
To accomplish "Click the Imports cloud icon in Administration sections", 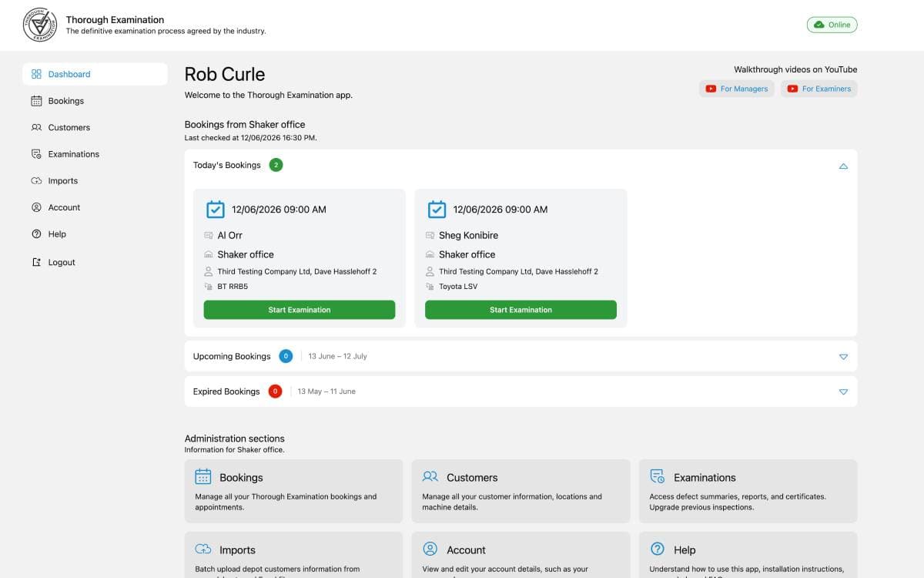I will 203,549.
